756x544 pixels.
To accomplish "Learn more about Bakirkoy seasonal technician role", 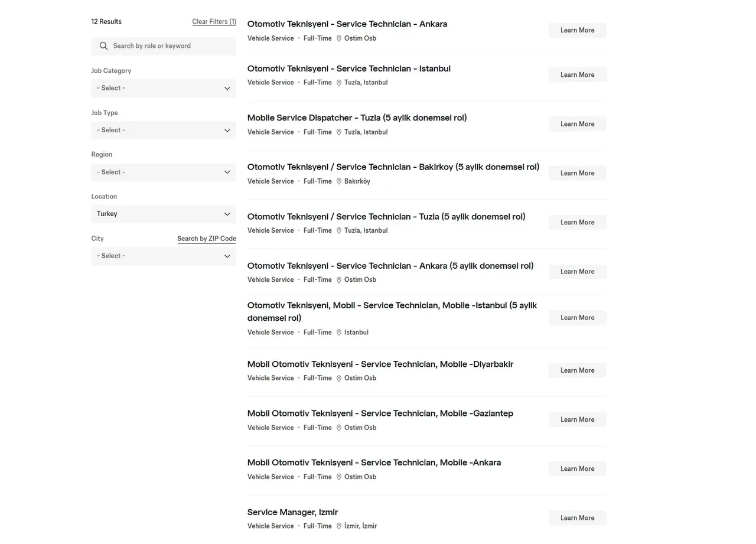I will coord(577,173).
